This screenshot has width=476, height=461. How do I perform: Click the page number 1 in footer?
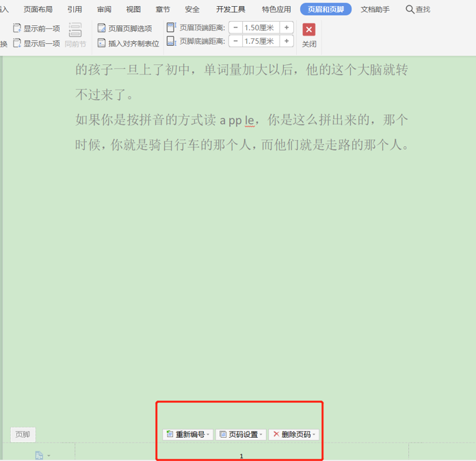pos(241,456)
